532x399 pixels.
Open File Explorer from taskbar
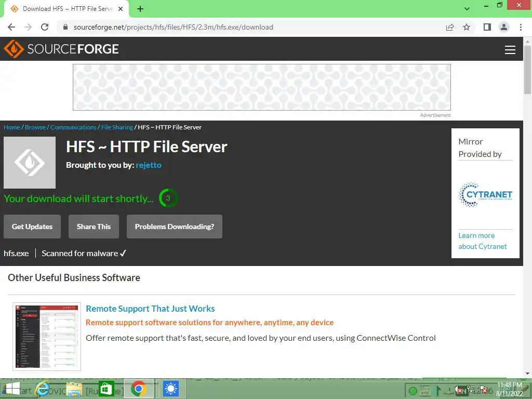point(74,389)
